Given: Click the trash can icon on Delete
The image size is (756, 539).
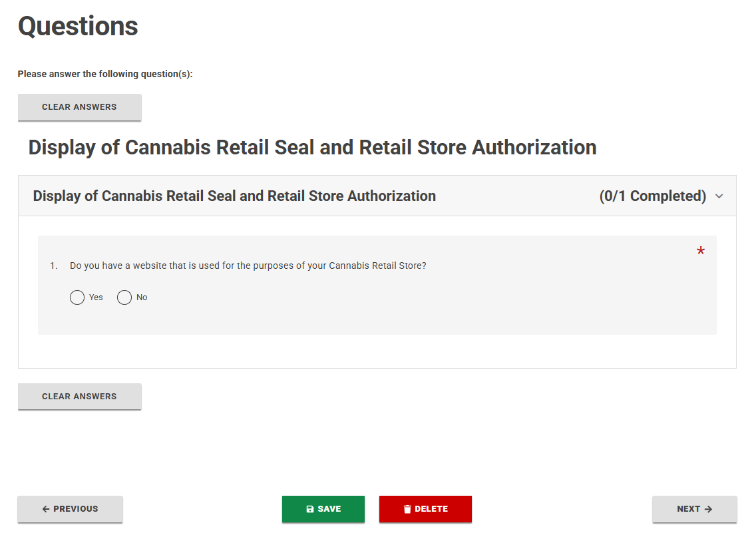Looking at the screenshot, I should (x=407, y=509).
